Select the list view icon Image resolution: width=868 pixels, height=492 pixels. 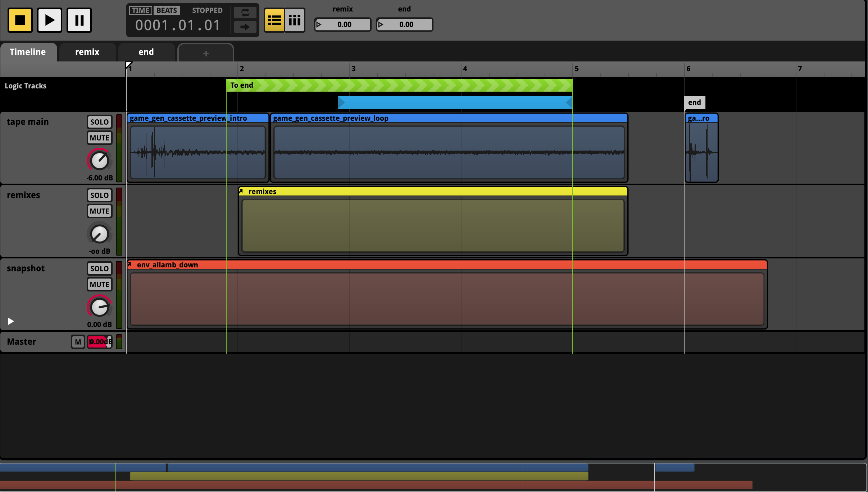(274, 20)
